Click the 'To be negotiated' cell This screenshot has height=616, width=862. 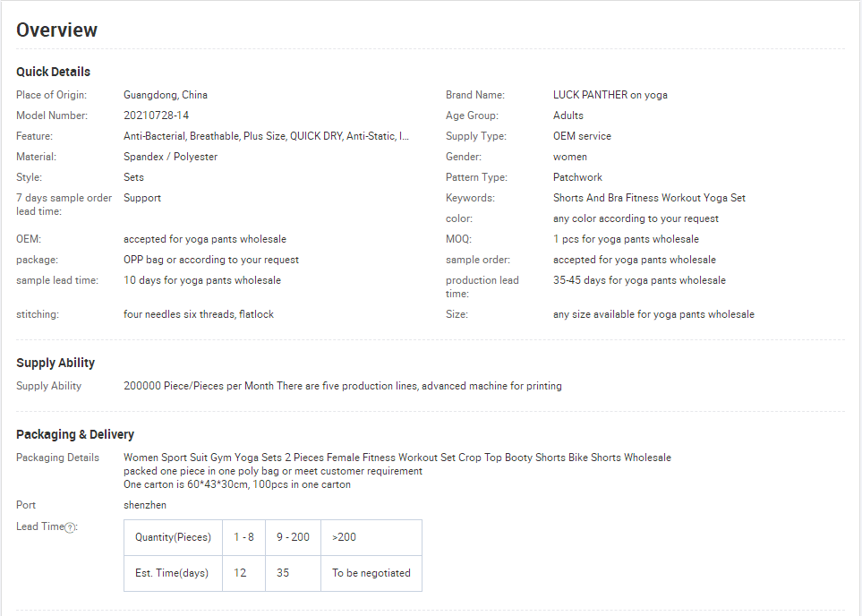[x=371, y=573]
